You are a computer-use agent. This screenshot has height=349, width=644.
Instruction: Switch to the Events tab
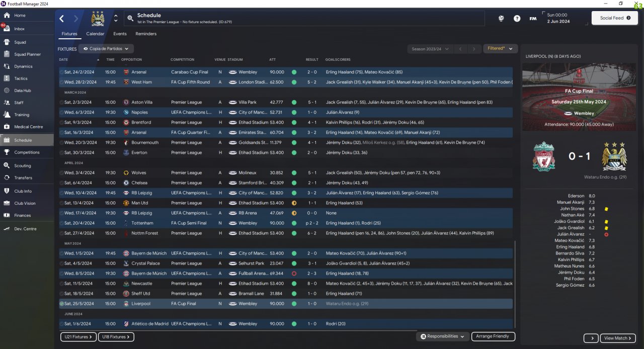[120, 34]
